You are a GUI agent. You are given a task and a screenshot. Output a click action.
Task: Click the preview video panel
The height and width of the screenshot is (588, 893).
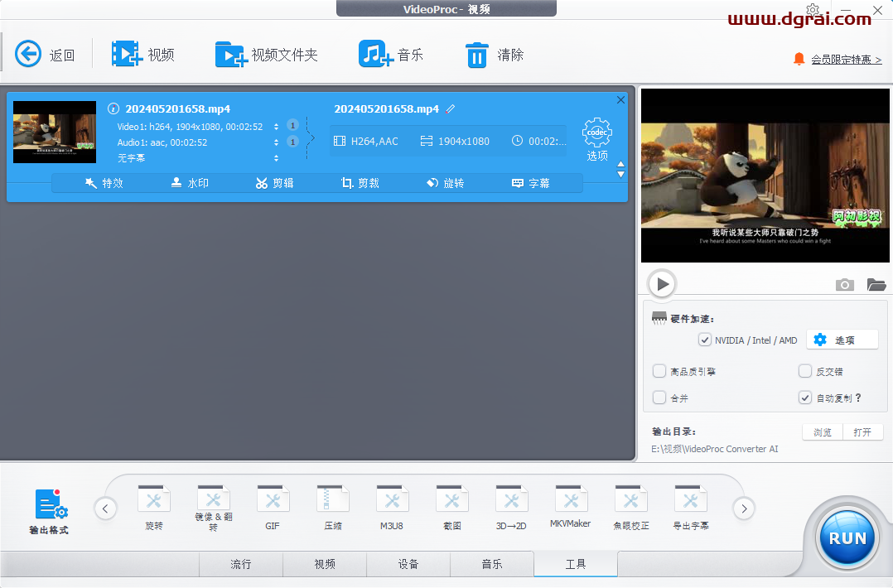[x=765, y=176]
